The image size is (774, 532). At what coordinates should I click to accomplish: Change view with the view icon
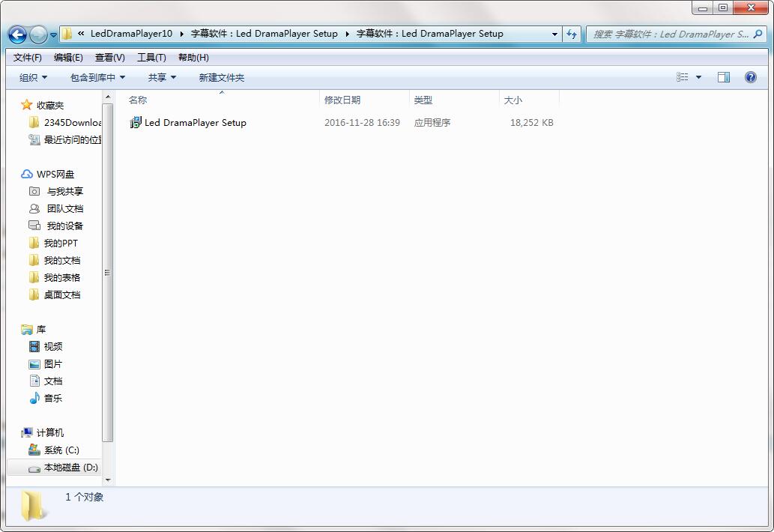682,77
